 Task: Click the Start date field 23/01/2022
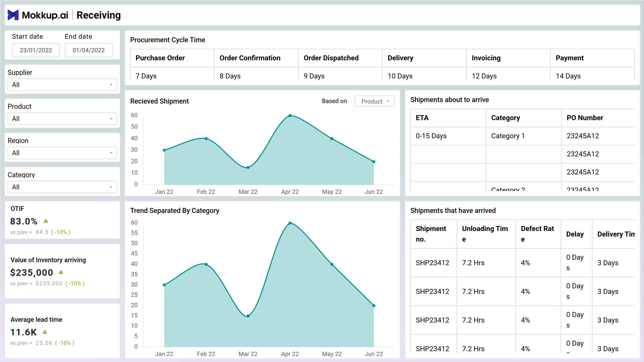pos(36,50)
